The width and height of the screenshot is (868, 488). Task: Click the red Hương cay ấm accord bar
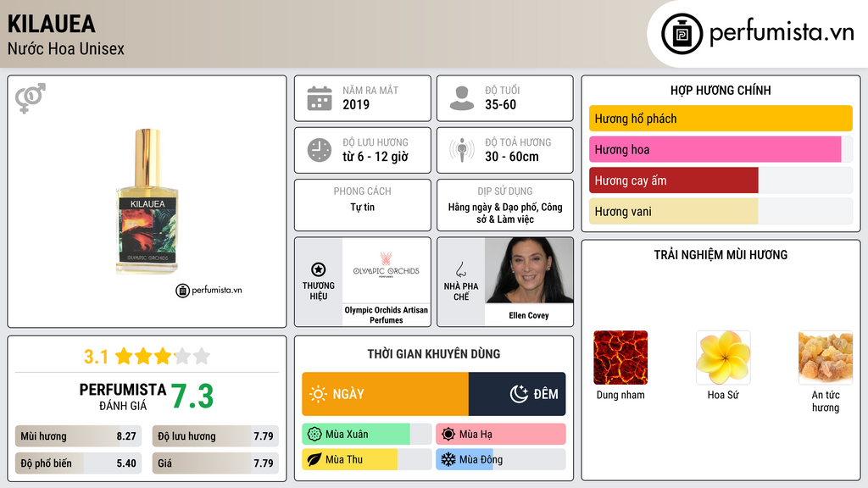point(721,180)
